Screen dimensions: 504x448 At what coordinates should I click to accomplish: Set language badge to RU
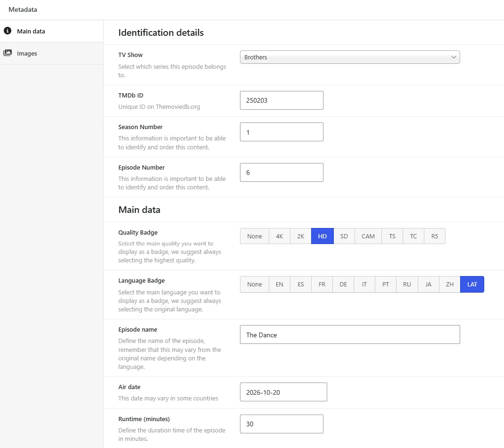tap(407, 284)
